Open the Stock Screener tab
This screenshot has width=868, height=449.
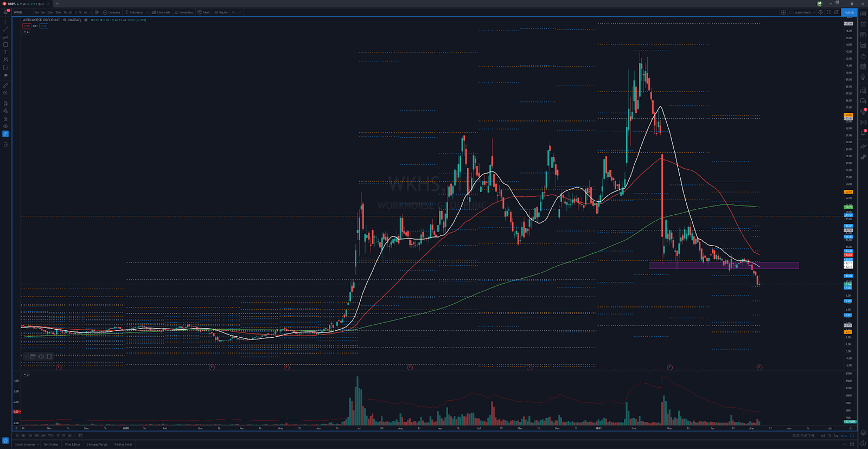25,444
